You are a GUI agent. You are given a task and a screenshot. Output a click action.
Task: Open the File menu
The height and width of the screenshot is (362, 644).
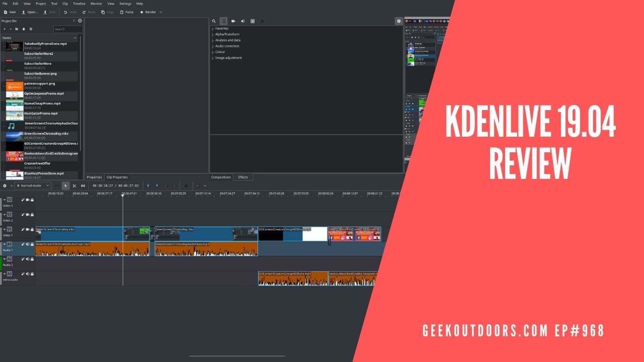point(5,4)
